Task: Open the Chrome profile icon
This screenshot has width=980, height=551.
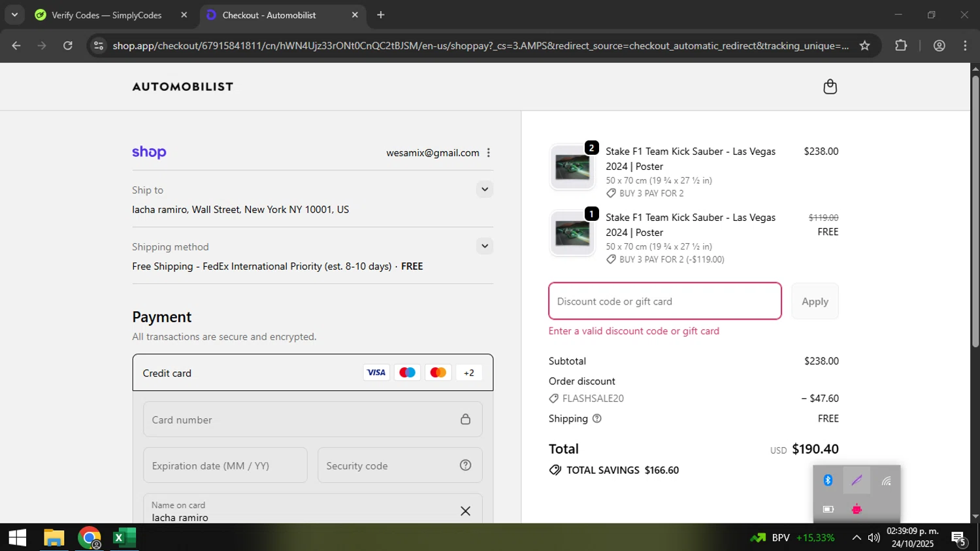Action: (x=939, y=45)
